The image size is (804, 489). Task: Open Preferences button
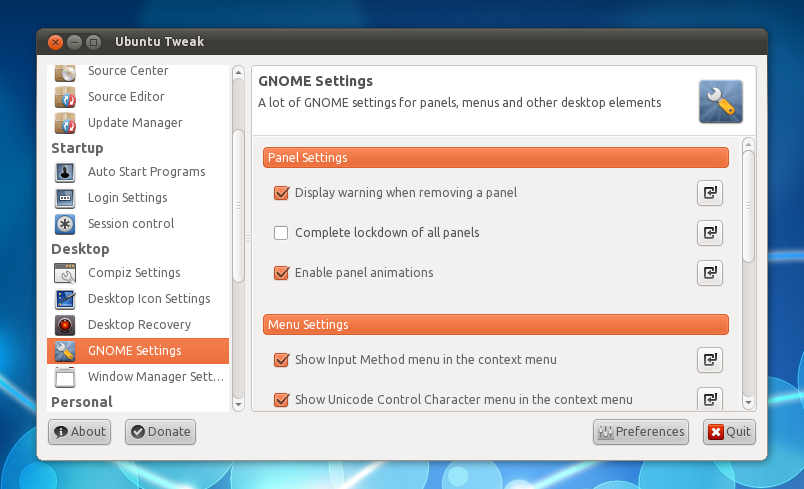[x=641, y=432]
